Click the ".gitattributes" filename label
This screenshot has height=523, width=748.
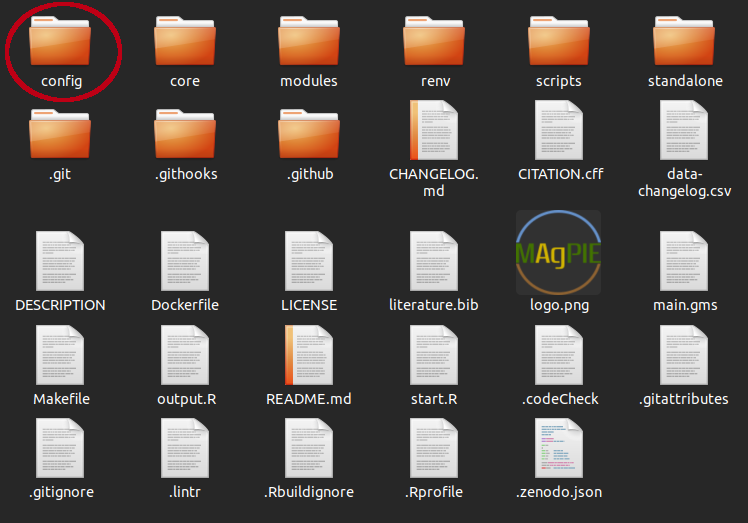pyautogui.click(x=684, y=399)
